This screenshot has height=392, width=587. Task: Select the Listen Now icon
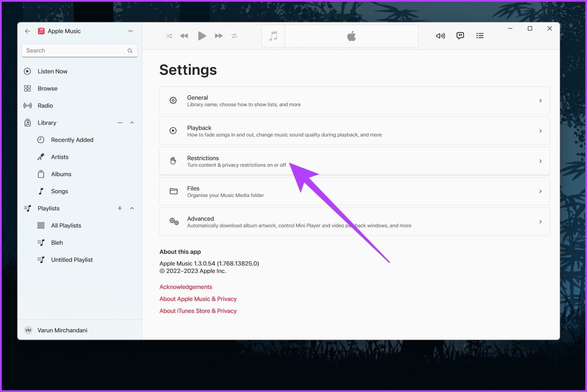click(x=28, y=71)
